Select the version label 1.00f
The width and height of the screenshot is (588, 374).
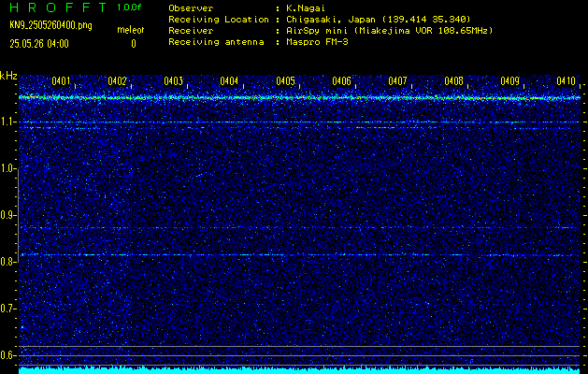point(129,7)
